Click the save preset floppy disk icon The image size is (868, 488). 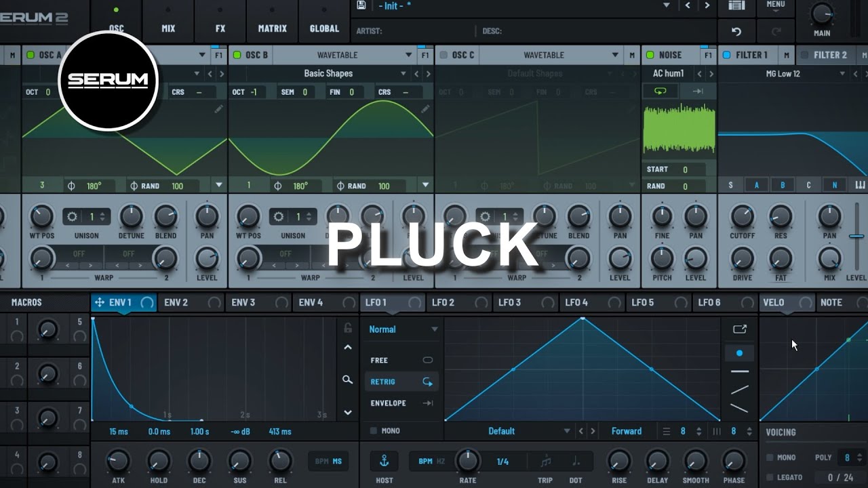361,5
